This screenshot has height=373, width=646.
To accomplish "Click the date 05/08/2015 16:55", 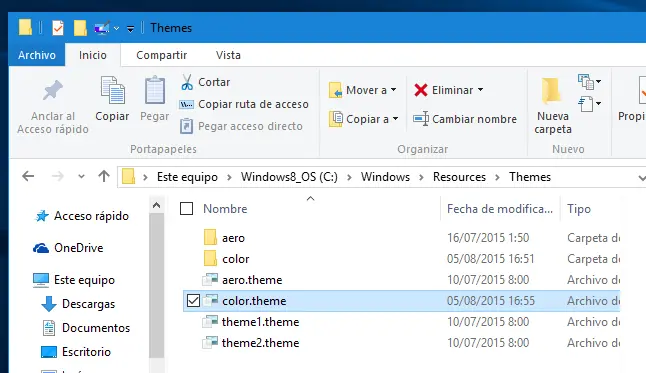I will (x=491, y=301).
